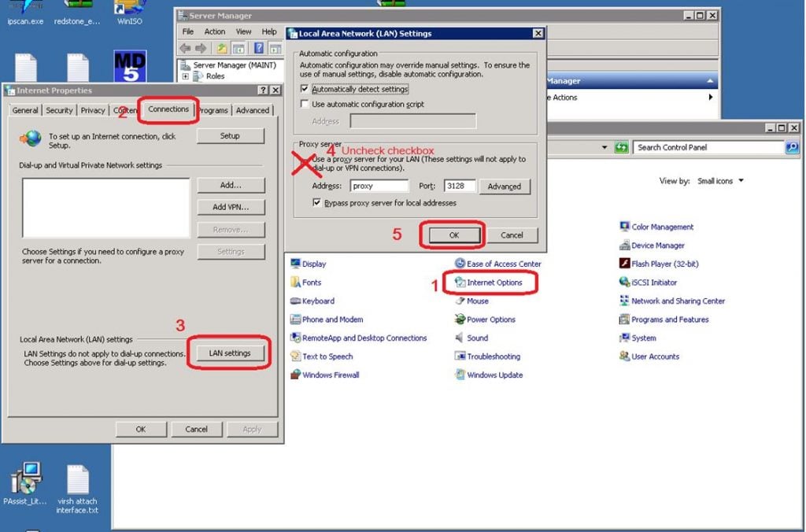
Task: Click the proxy Address input field
Action: tap(379, 186)
